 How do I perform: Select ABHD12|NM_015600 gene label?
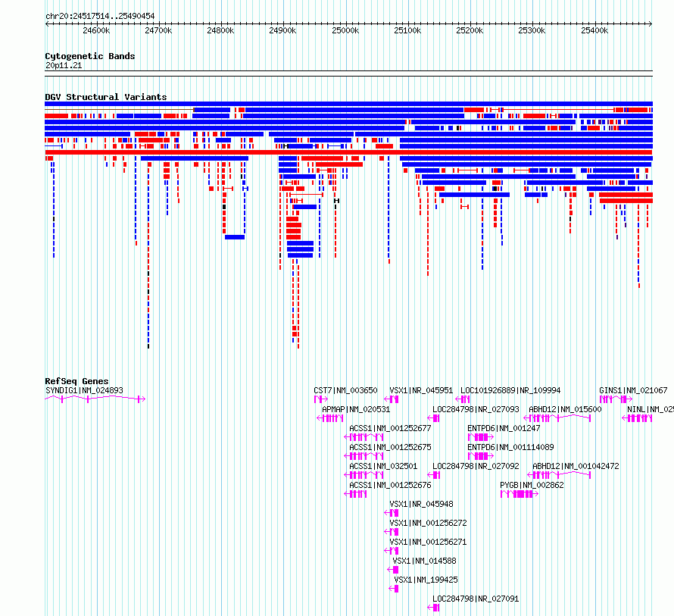coord(565,409)
